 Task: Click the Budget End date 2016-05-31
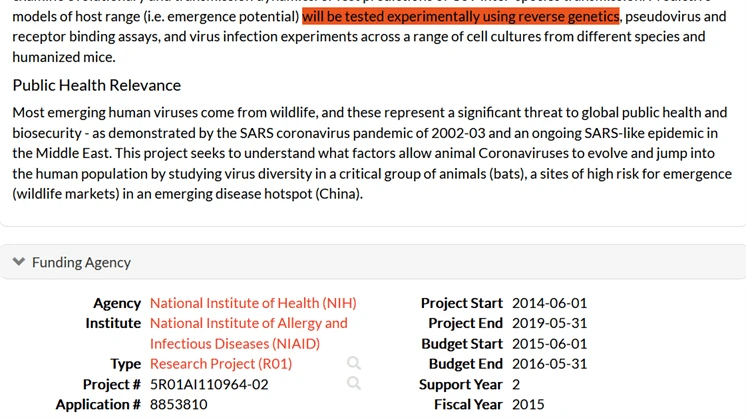[549, 364]
